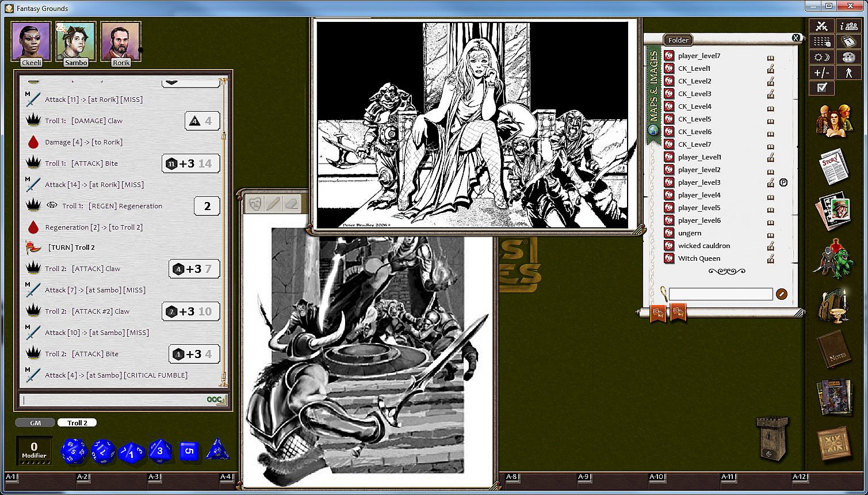Click the edit list button beside search
The width and height of the screenshot is (868, 495).
[x=781, y=294]
